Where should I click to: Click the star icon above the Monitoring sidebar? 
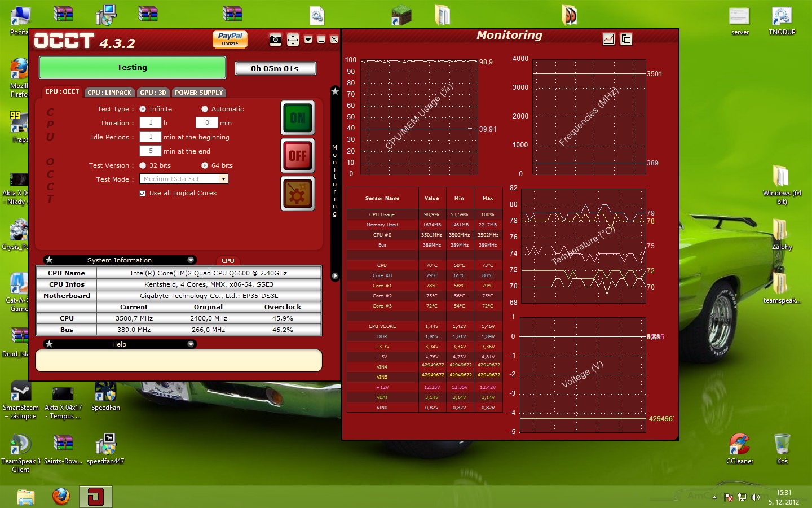pos(335,91)
